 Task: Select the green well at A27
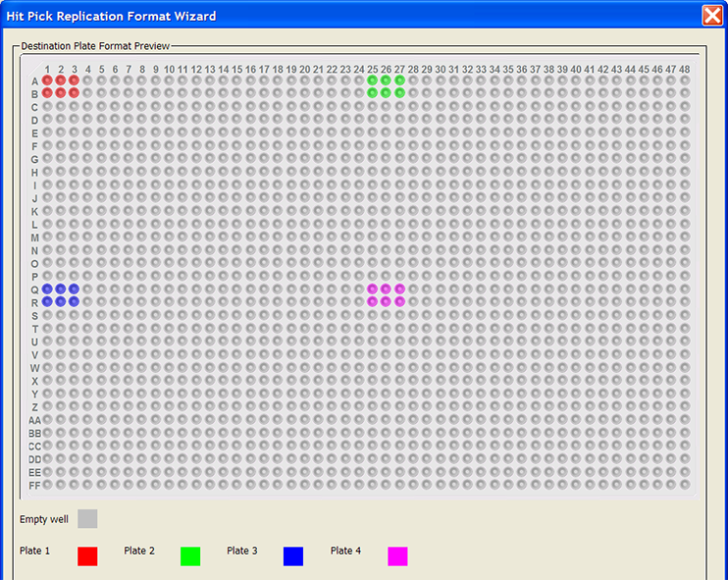tap(399, 80)
